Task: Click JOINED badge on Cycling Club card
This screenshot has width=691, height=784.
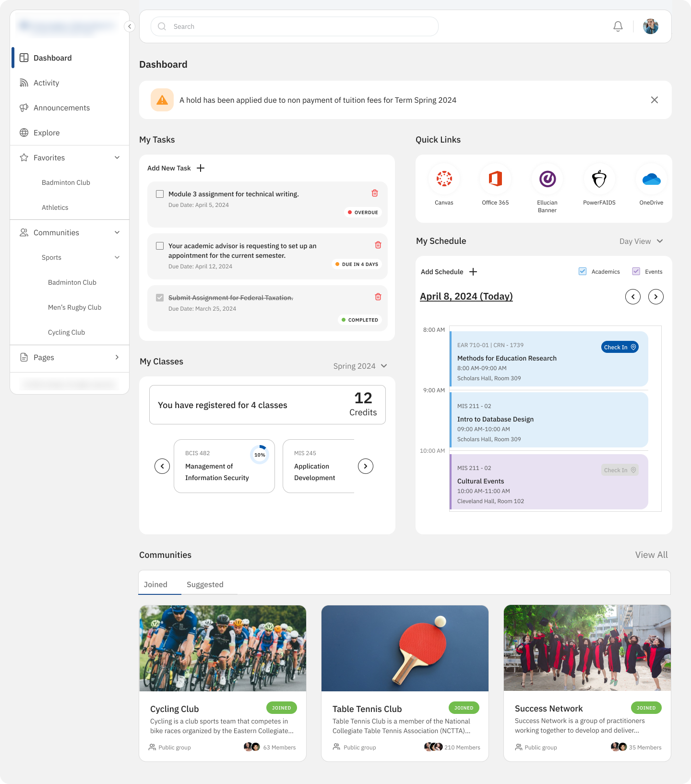Action: (x=282, y=708)
